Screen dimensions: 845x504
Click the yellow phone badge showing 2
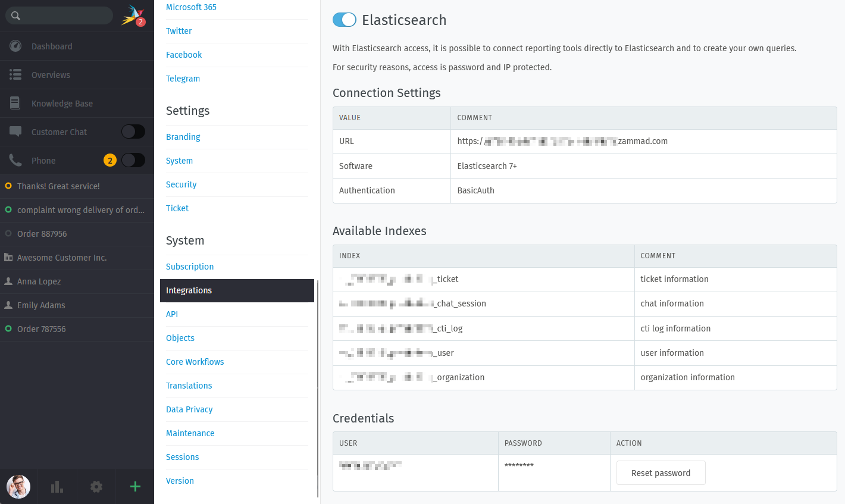click(110, 160)
